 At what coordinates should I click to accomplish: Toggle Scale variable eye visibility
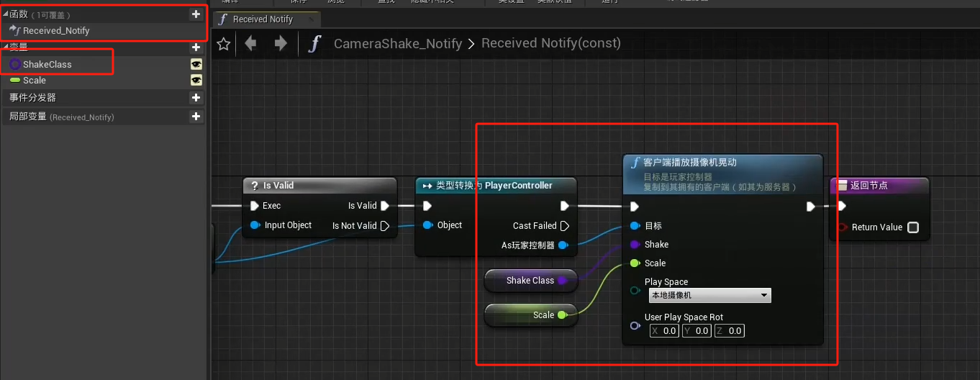196,81
